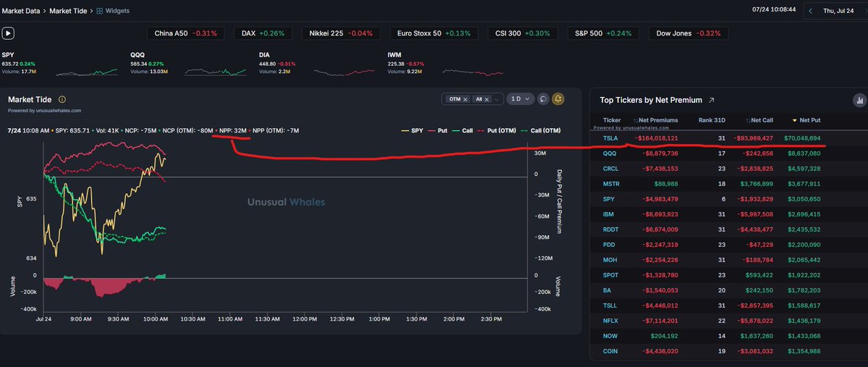Sort by Net Put column
Screen dimensions: 868x367
[807, 120]
